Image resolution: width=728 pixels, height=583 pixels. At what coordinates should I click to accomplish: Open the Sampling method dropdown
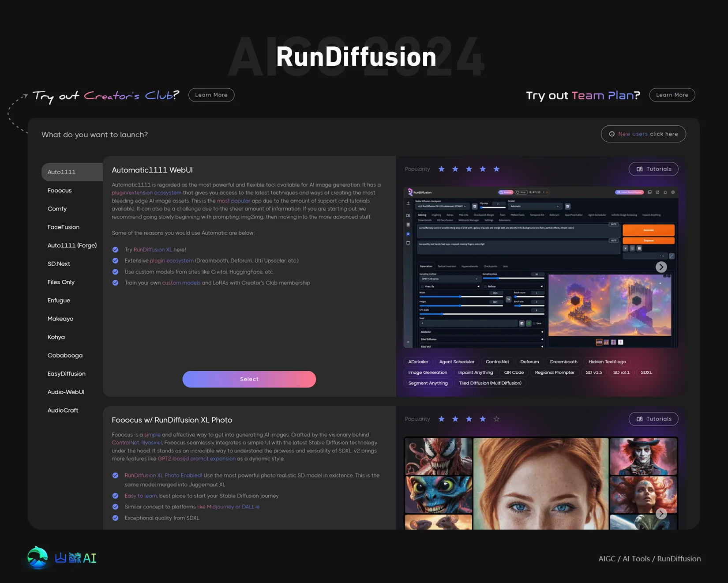[450, 279]
